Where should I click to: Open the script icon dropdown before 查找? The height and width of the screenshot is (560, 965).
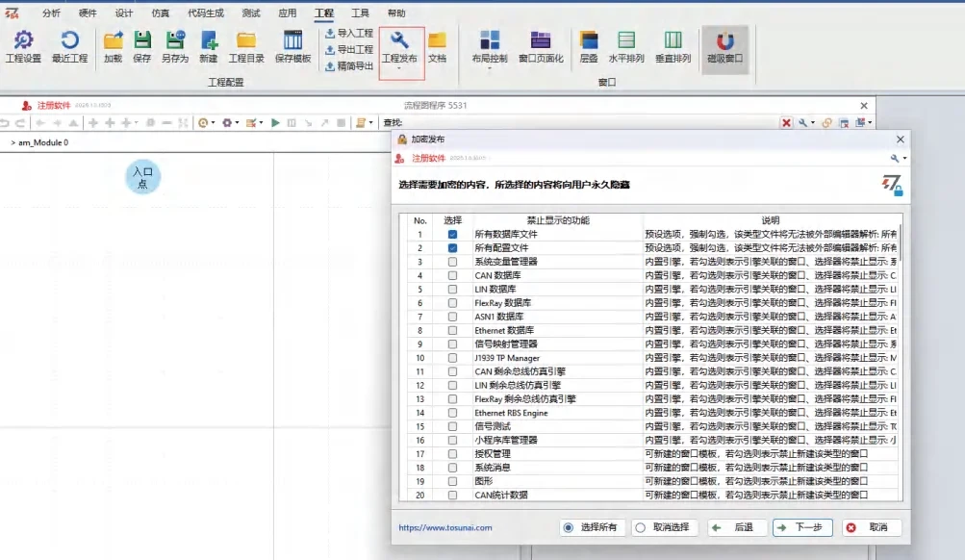(x=365, y=123)
